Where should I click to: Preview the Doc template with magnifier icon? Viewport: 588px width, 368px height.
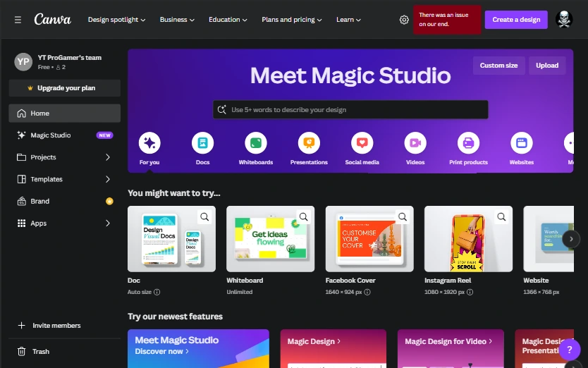coord(204,217)
